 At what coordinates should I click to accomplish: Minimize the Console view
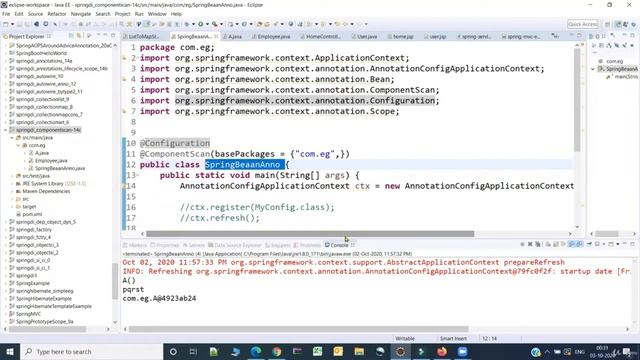[x=624, y=244]
